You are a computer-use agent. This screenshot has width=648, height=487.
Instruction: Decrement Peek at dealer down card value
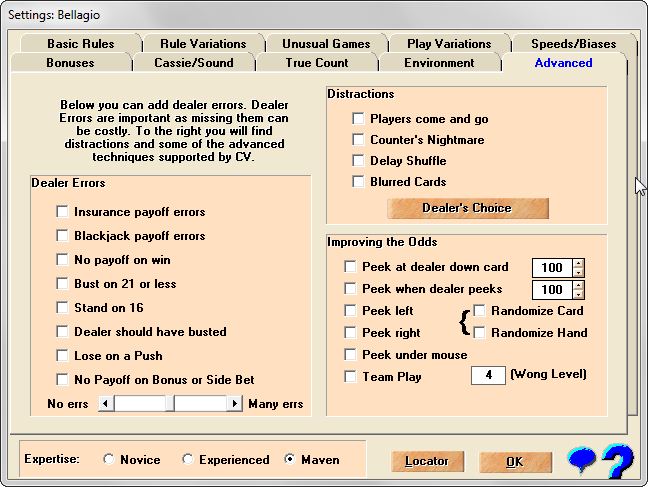[x=579, y=272]
